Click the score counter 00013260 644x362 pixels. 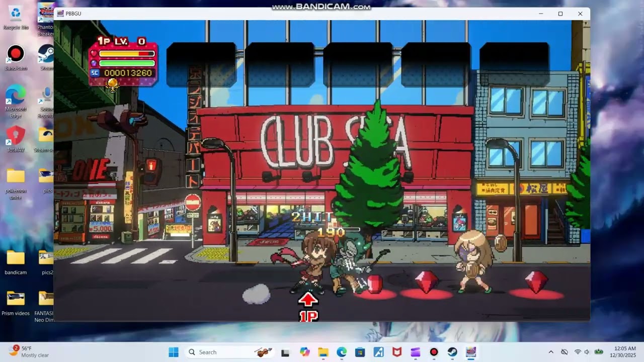click(128, 73)
